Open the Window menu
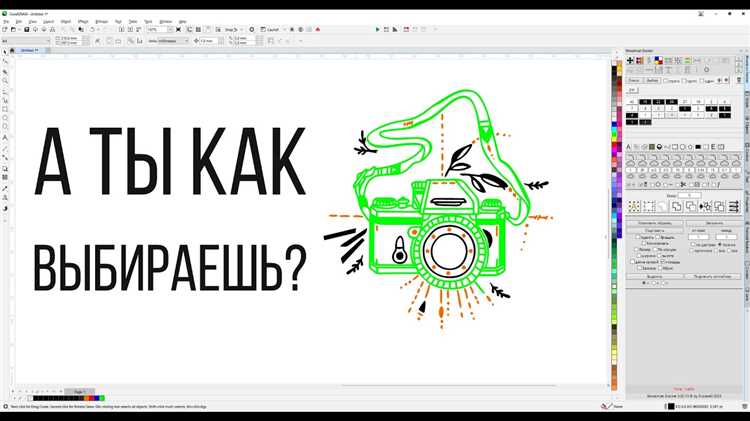This screenshot has width=750, height=421. pos(165,22)
